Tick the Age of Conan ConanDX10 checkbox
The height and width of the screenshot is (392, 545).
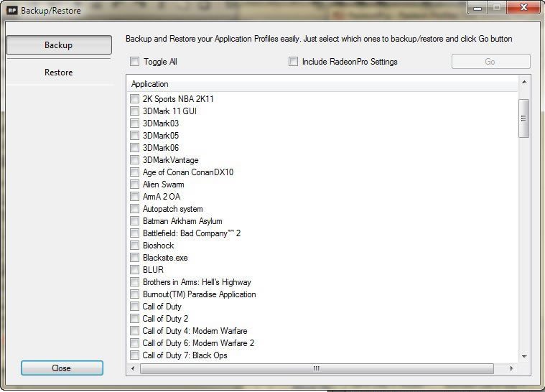[134, 172]
